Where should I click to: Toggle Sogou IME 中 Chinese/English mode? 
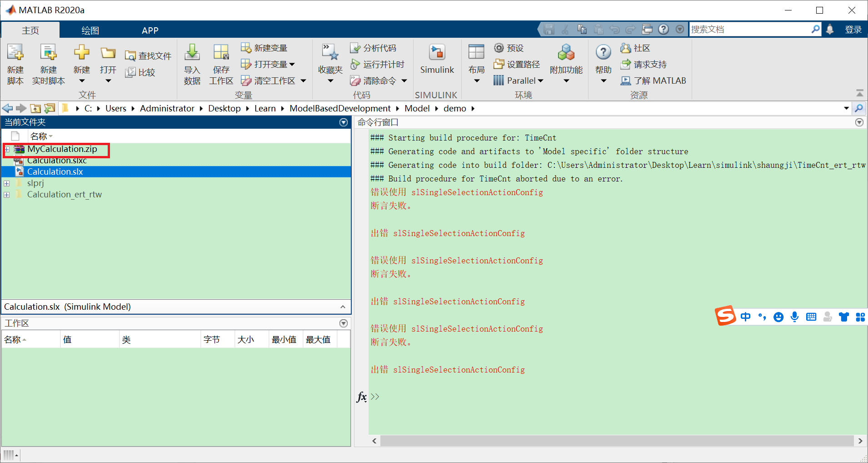click(x=745, y=317)
